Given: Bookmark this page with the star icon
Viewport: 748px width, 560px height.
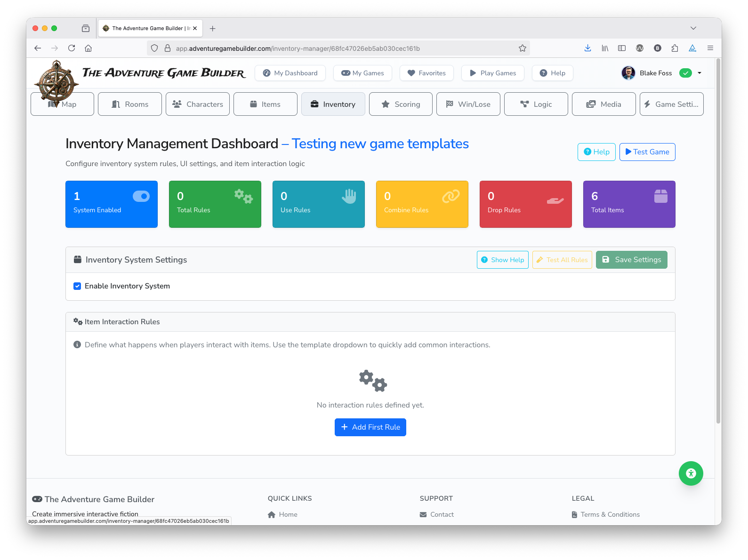Looking at the screenshot, I should pos(522,48).
